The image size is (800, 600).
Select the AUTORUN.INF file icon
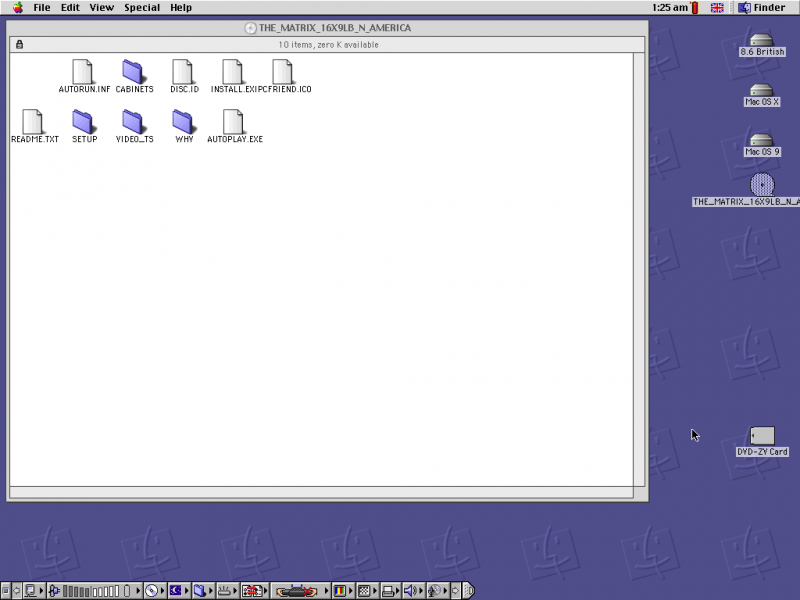point(82,71)
